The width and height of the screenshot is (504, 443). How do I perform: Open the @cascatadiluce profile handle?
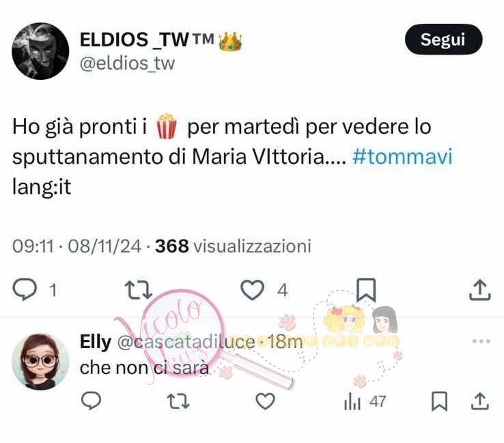click(186, 342)
